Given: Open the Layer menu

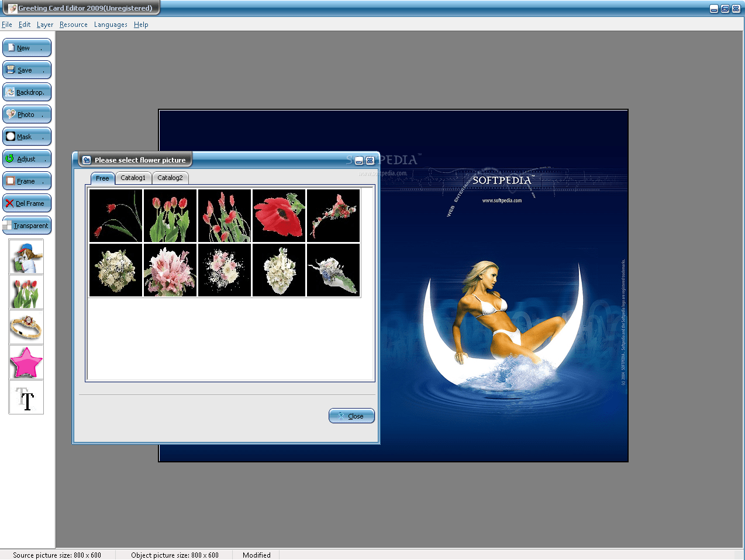Looking at the screenshot, I should click(x=44, y=25).
